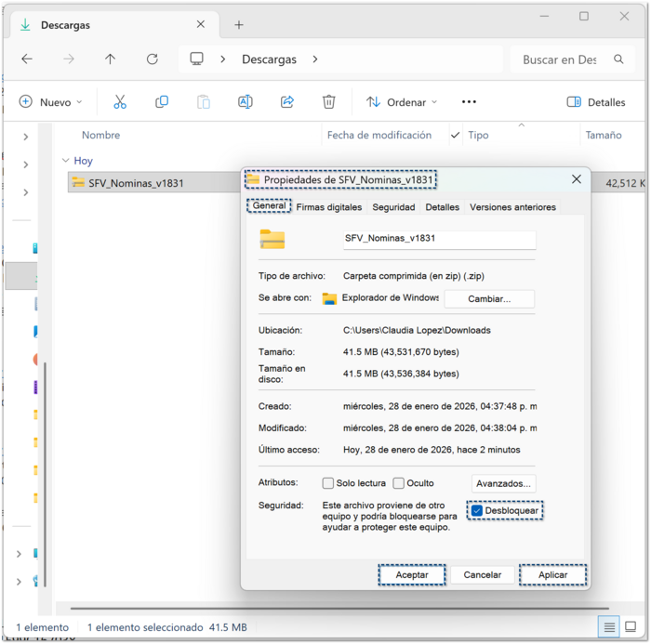651x644 pixels.
Task: Collapse the Hoy file group
Action: click(x=66, y=161)
